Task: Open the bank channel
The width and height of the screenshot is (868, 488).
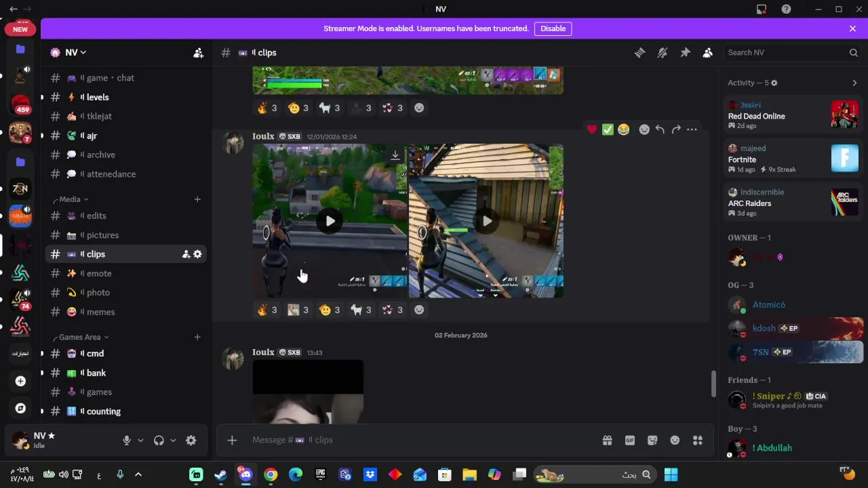Action: (x=125, y=373)
